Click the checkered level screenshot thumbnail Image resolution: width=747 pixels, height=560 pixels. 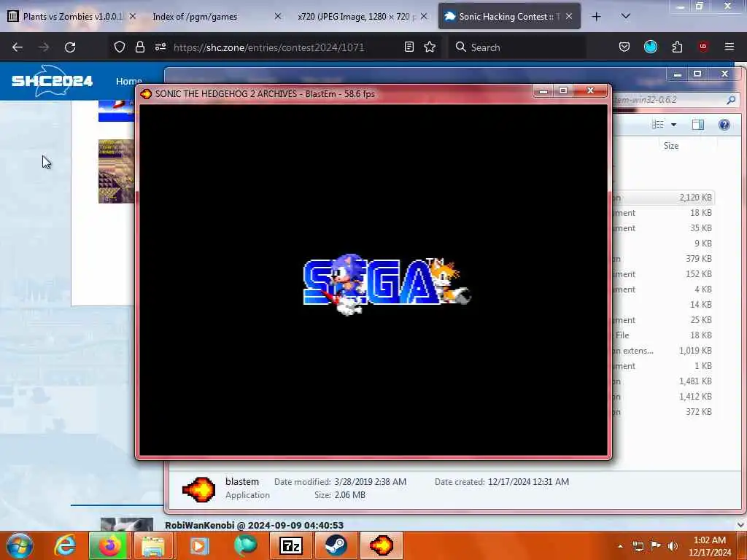[117, 171]
